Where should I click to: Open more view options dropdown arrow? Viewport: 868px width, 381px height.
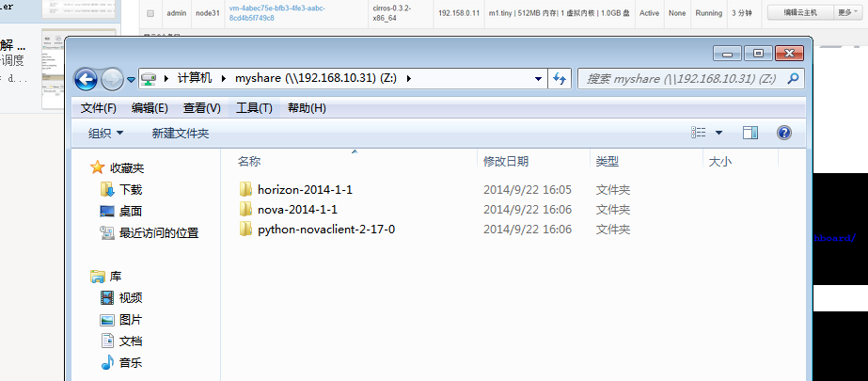click(x=718, y=133)
